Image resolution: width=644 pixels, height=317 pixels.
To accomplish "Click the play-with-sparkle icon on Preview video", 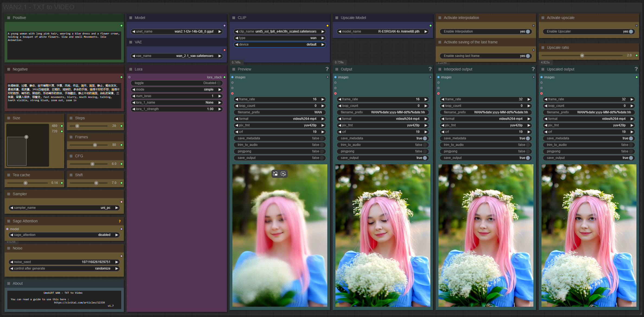I will 283,174.
